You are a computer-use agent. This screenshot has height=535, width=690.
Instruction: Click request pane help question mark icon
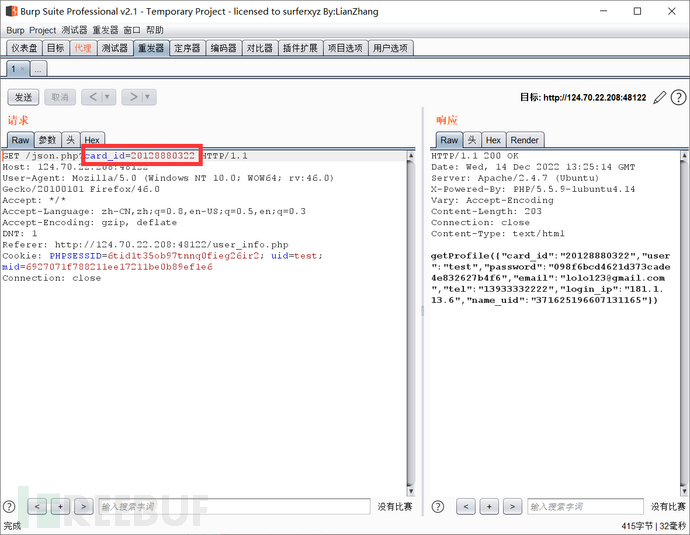point(9,506)
